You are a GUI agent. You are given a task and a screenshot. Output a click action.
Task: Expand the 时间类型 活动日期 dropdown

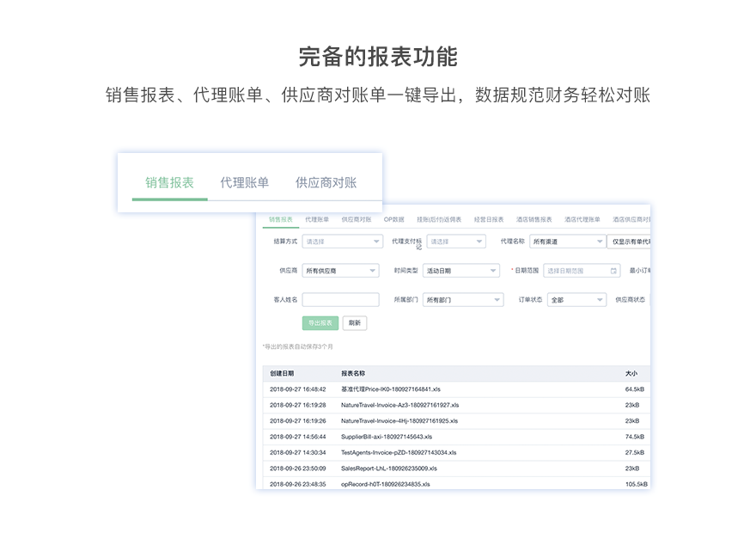coord(460,271)
